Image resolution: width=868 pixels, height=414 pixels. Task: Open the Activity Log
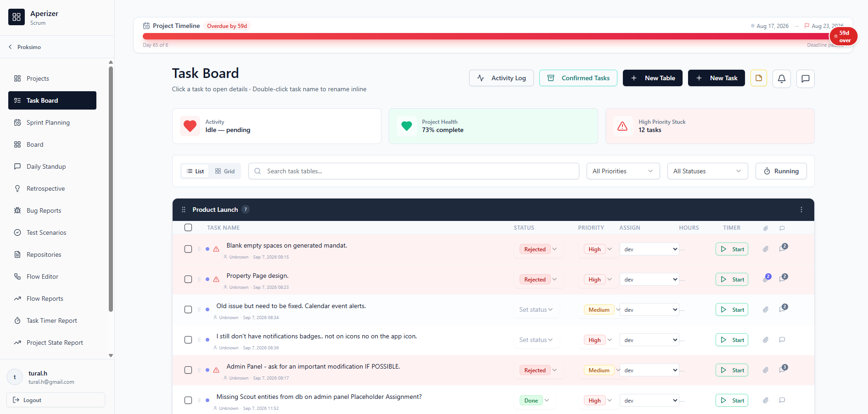[x=501, y=78]
